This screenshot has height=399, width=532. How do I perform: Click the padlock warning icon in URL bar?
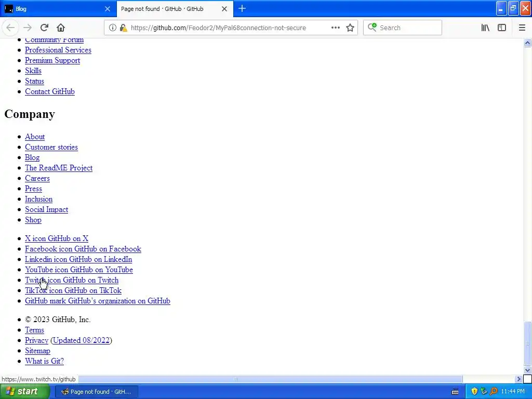124,28
